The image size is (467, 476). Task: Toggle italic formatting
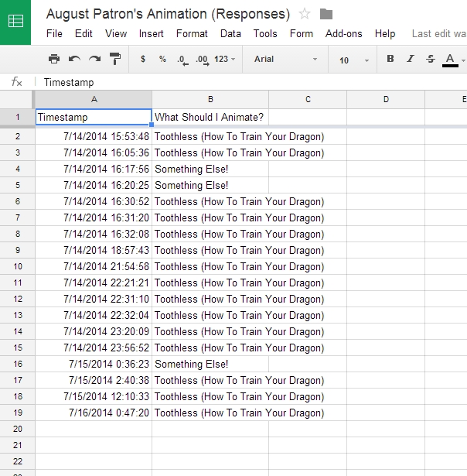click(x=410, y=59)
